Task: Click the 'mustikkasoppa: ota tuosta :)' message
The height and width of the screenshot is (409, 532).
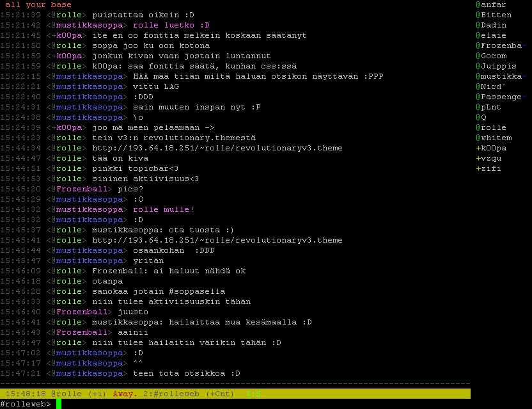Action: [x=163, y=230]
